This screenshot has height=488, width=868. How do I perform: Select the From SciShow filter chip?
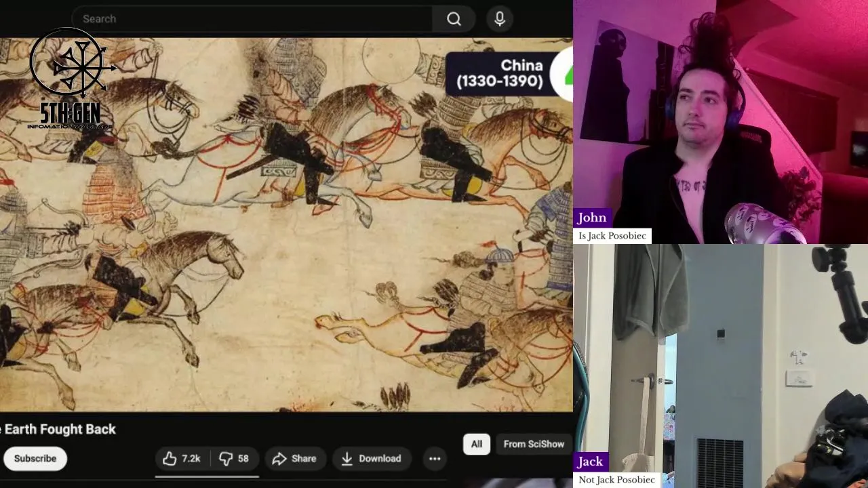click(534, 444)
